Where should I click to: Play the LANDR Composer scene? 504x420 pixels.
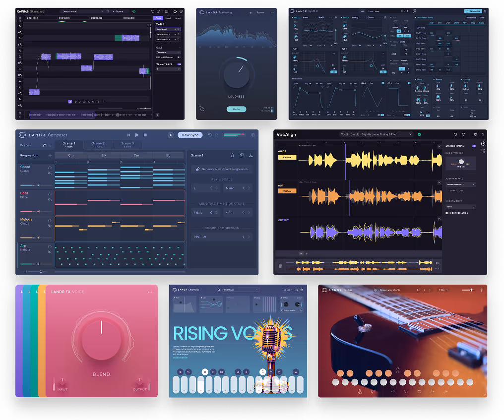pos(136,135)
